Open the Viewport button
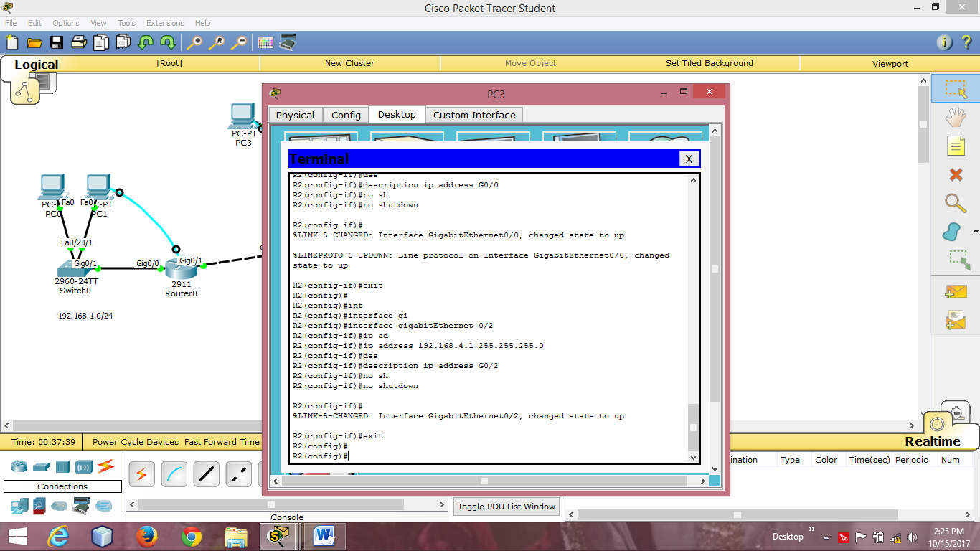This screenshot has height=551, width=980. click(x=890, y=63)
